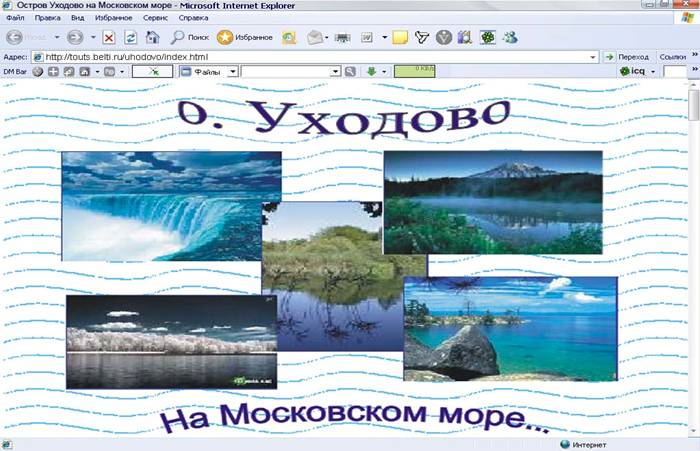Open the Сервис menu
The width and height of the screenshot is (700, 451).
[155, 18]
